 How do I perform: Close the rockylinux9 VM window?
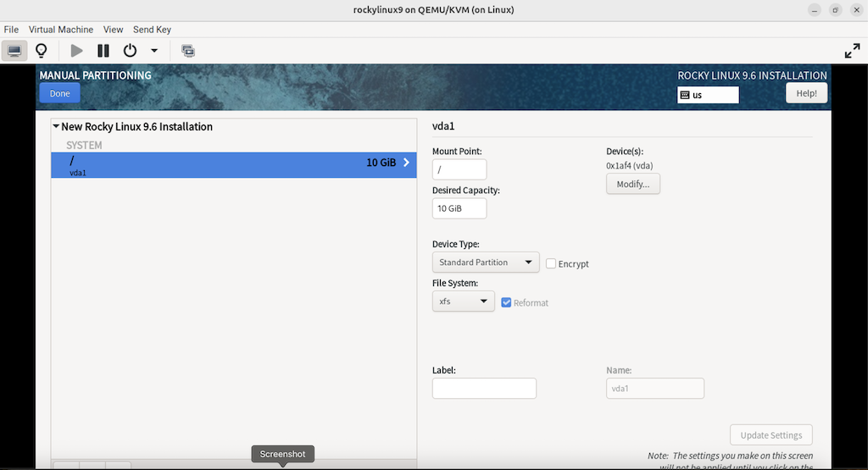(856, 10)
